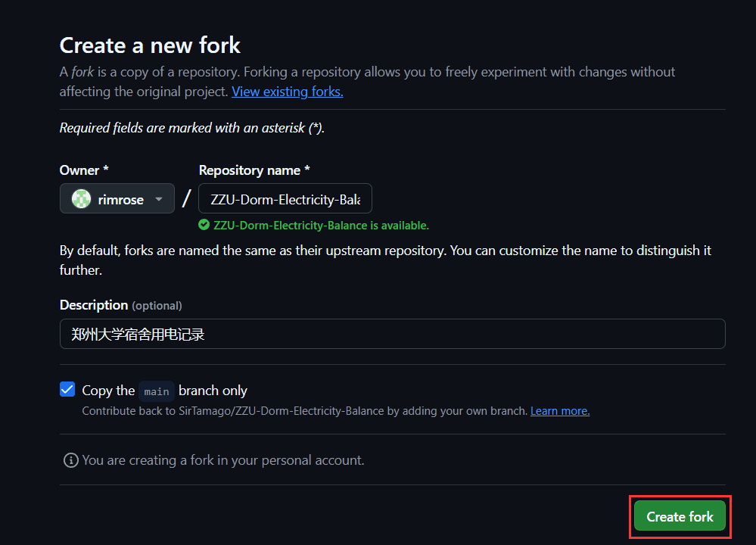The width and height of the screenshot is (756, 545).
Task: Open the Owner dropdown showing rimrose
Action: pos(117,198)
